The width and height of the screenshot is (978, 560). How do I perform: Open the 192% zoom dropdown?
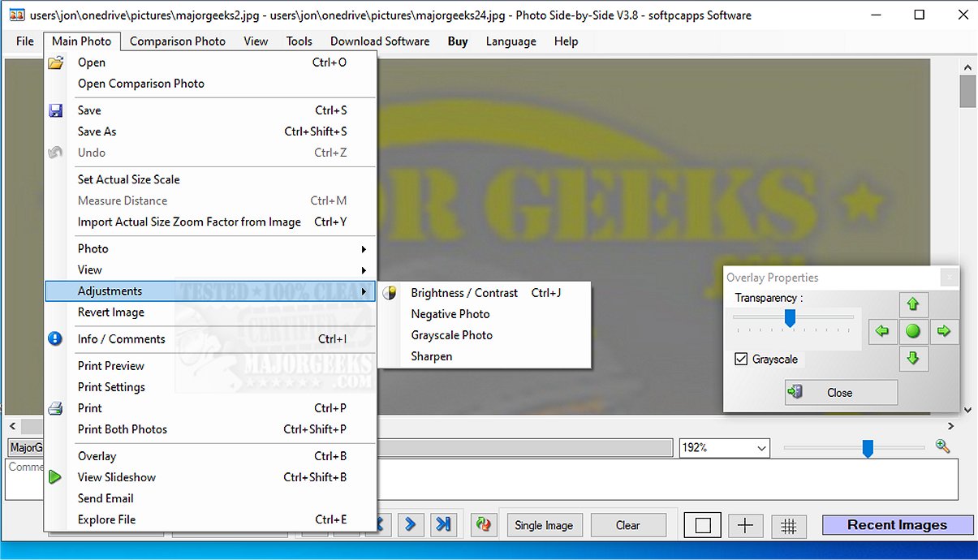pyautogui.click(x=761, y=448)
